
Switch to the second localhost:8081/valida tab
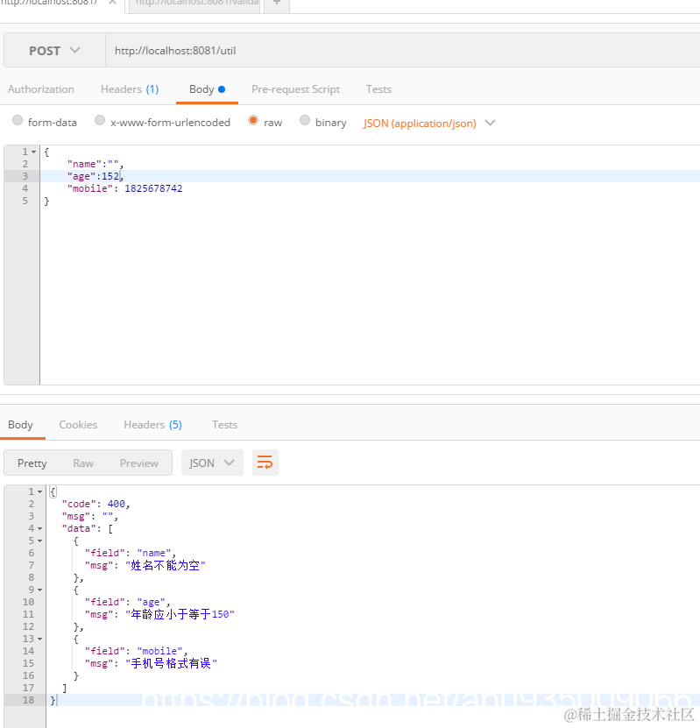pos(195,4)
